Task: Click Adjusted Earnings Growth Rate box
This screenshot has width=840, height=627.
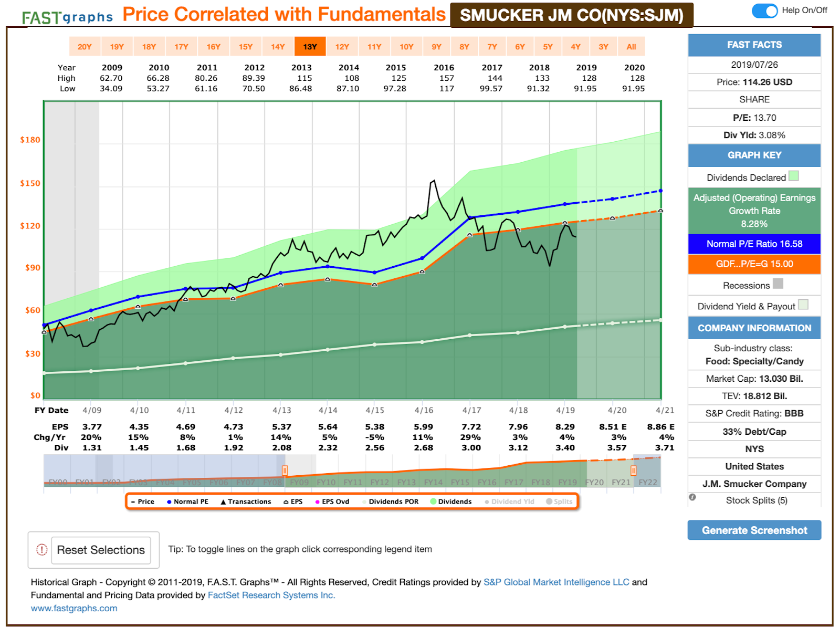Action: point(754,211)
